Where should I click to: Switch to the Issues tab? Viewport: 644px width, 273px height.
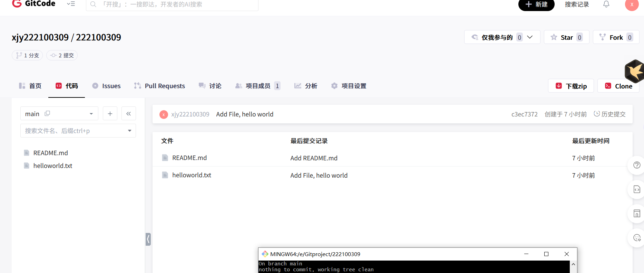tap(106, 86)
